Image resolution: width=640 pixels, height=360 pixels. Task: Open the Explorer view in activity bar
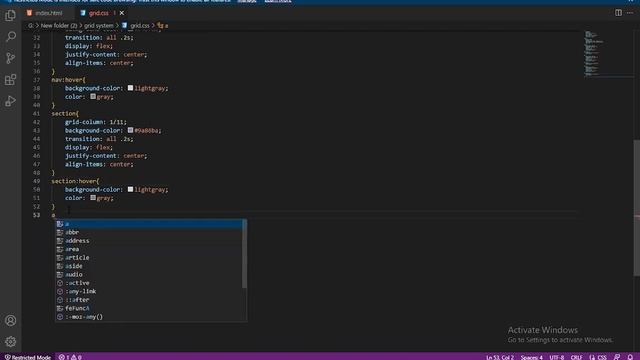tap(11, 16)
